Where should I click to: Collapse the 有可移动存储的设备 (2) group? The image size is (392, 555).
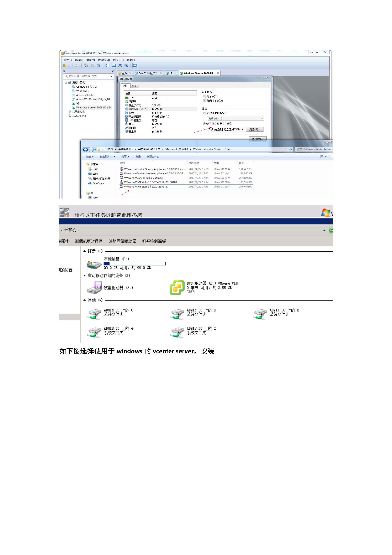[x=84, y=276]
